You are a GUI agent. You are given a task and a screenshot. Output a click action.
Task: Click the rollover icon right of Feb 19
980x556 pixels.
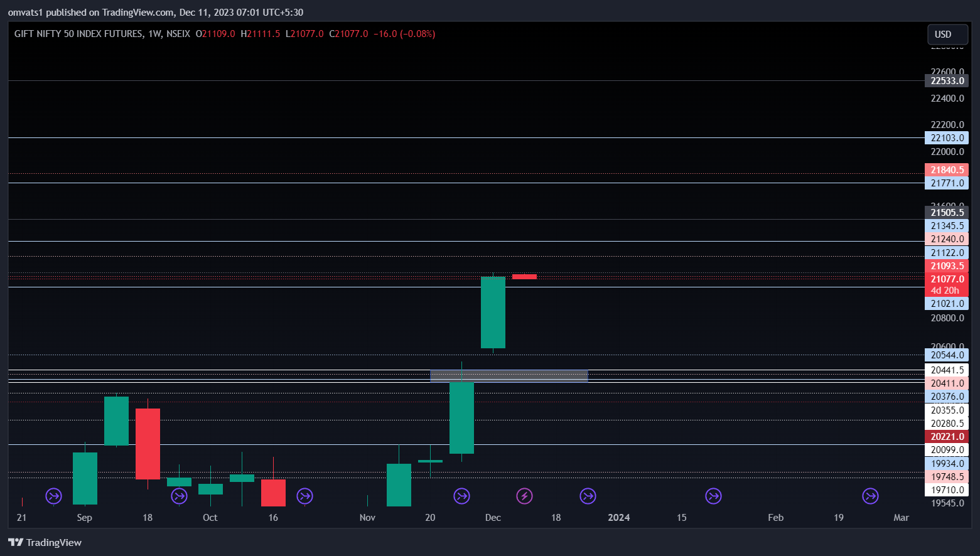870,496
